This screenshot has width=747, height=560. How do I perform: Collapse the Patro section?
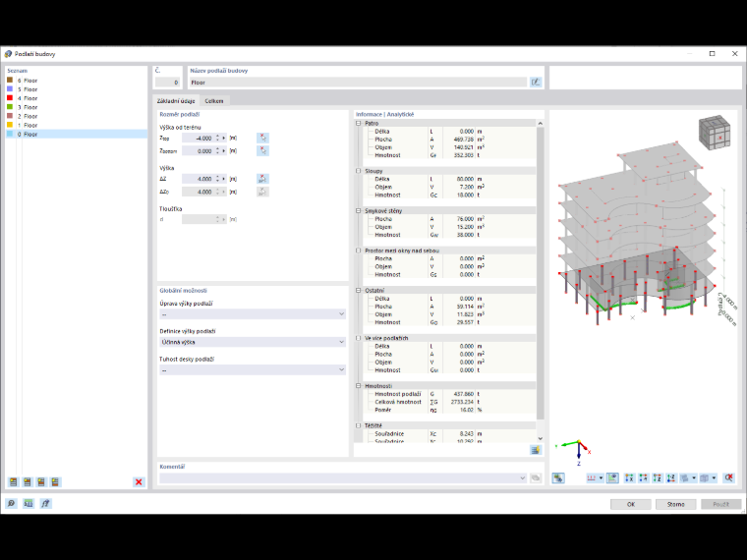358,123
